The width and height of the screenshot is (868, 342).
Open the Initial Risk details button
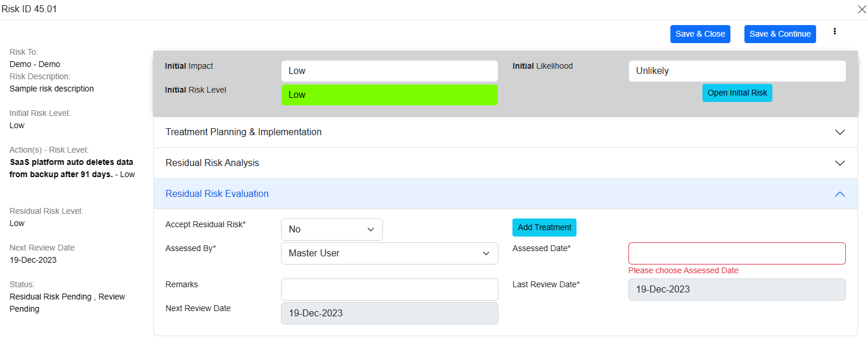click(x=737, y=93)
